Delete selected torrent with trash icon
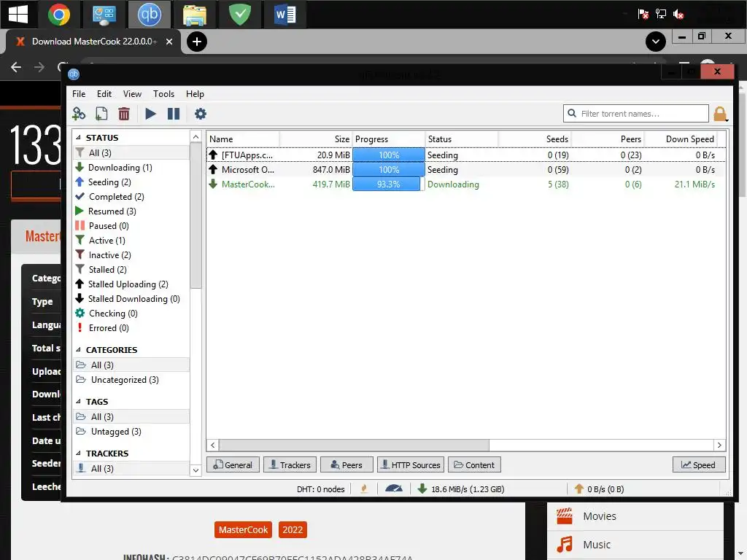This screenshot has width=747, height=560. click(124, 114)
